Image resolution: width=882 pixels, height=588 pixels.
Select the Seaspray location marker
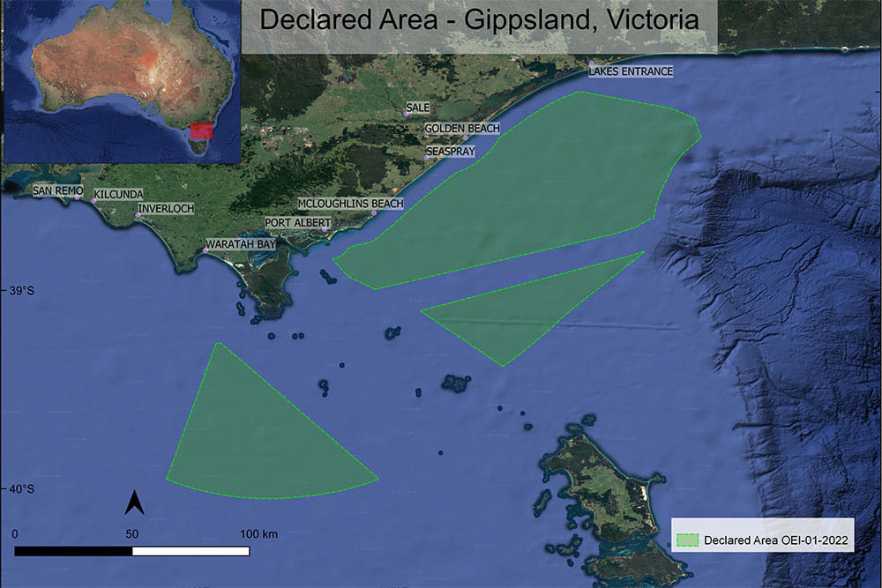click(x=427, y=159)
